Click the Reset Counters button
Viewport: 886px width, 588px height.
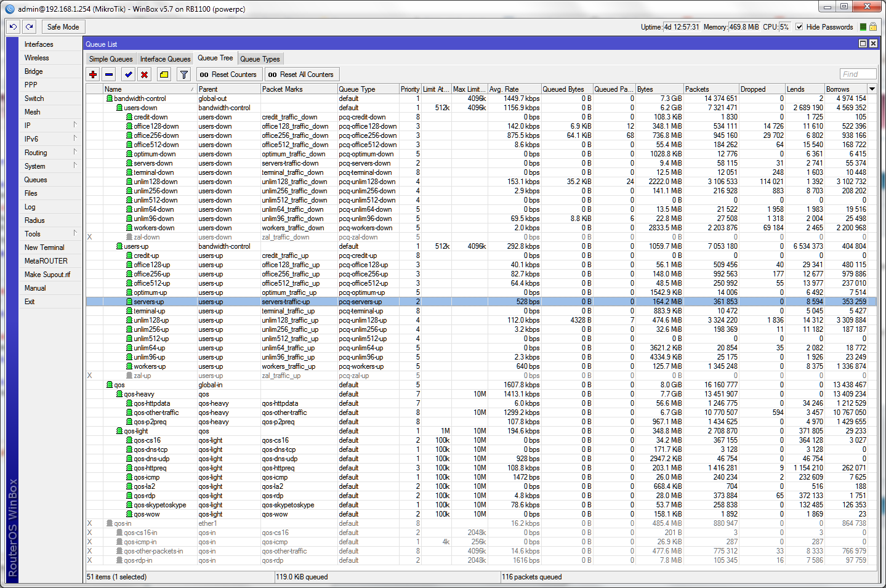coord(228,75)
